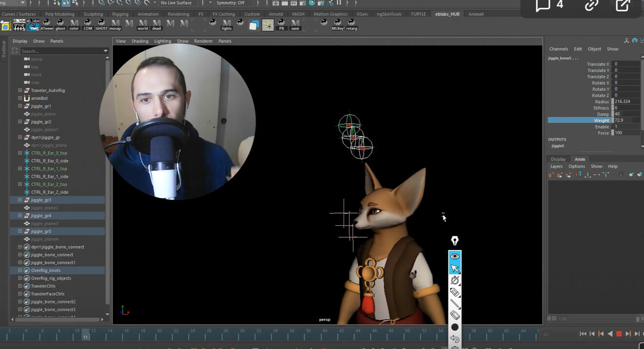This screenshot has height=349, width=644.
Task: Run the mocap shelf tool
Action: [115, 24]
